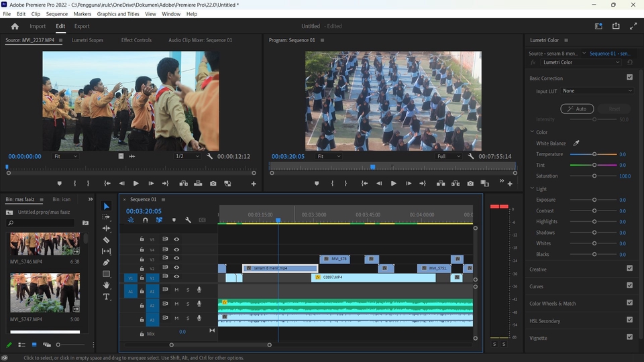This screenshot has height=362, width=644.
Task: Select the Razor tool
Action: pyautogui.click(x=107, y=240)
